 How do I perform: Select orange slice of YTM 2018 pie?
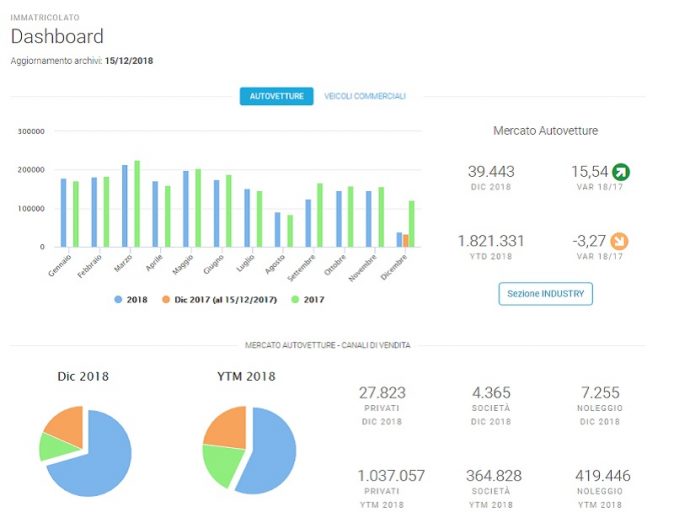pyautogui.click(x=229, y=428)
